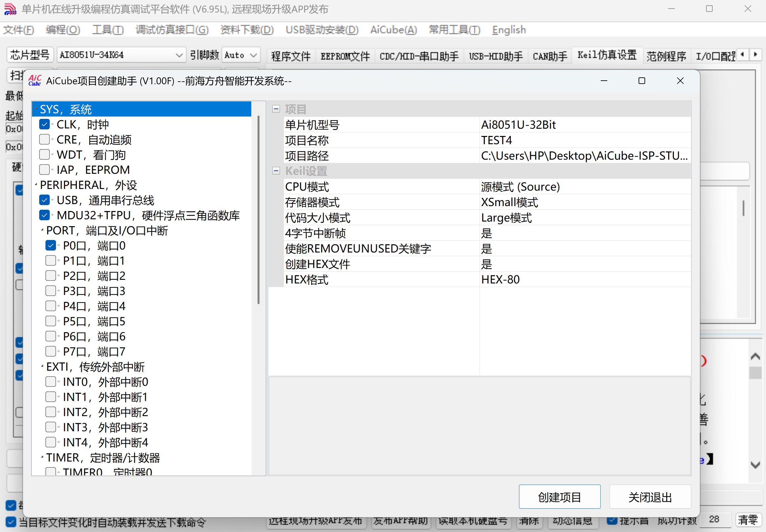Viewport: 766px width, 532px height.
Task: Open the 范例程序 tab
Action: (x=666, y=56)
